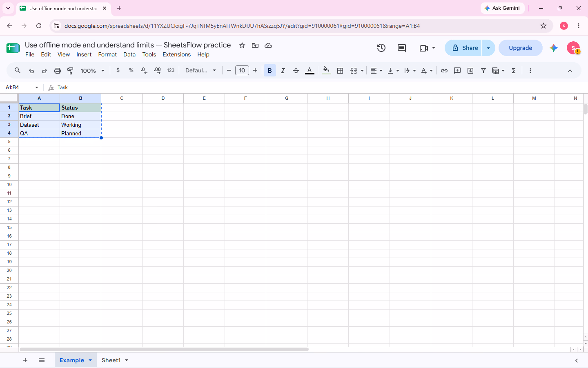Image resolution: width=588 pixels, height=368 pixels.
Task: Open the font family dropdown
Action: [x=200, y=70]
